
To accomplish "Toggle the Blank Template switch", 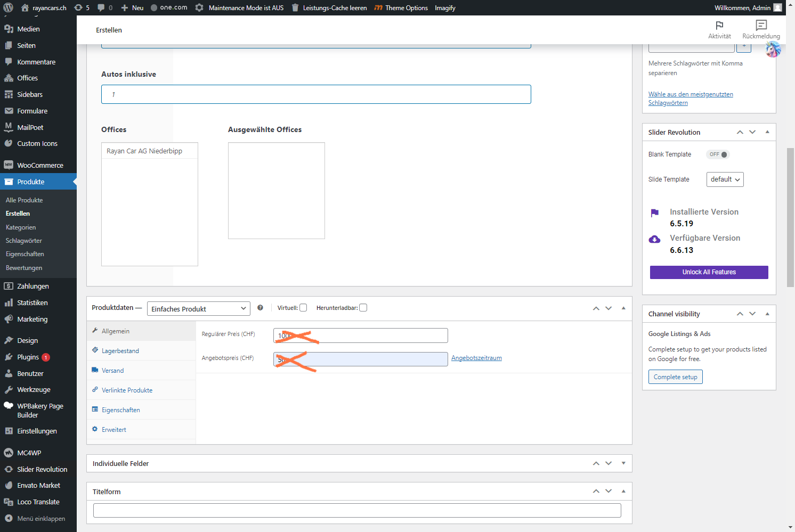I will [718, 154].
